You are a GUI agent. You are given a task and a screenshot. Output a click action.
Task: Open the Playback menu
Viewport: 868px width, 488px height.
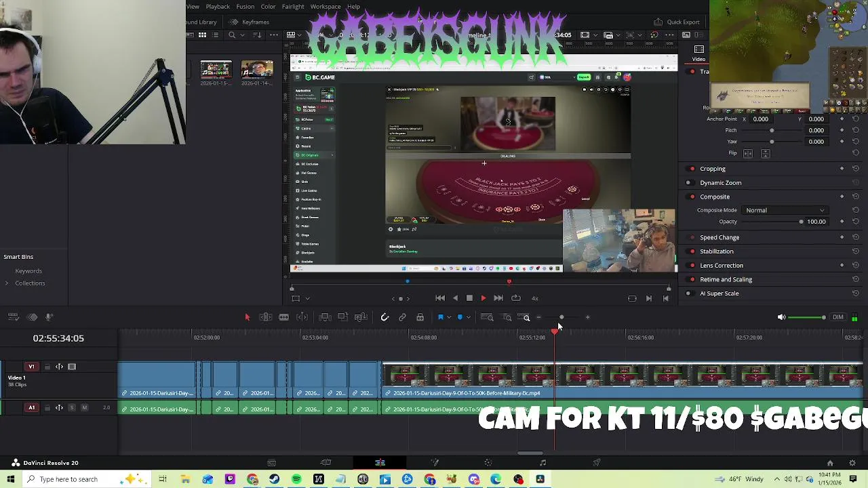218,7
